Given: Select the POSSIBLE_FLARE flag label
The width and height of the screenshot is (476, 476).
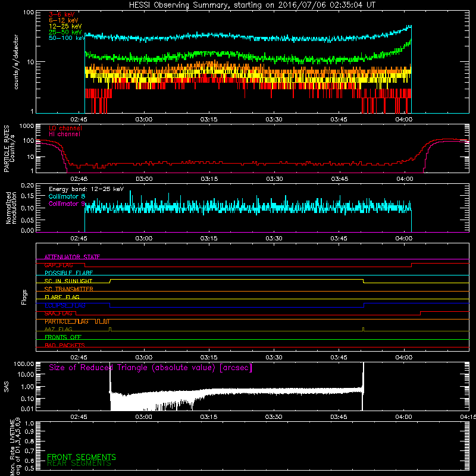Looking at the screenshot, I should [x=68, y=273].
